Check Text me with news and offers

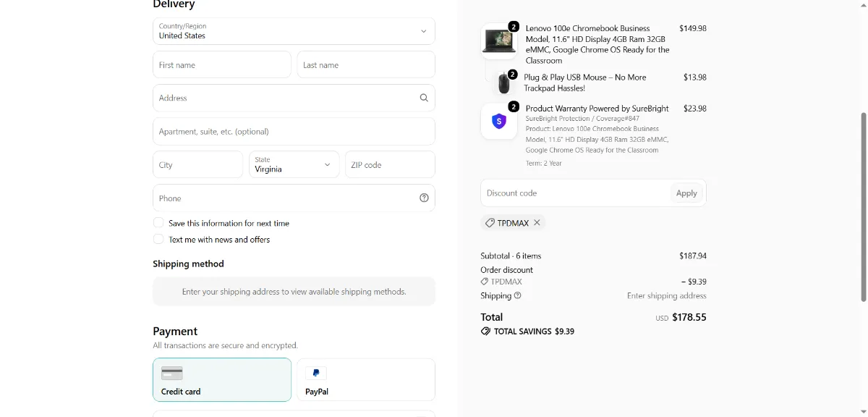(x=158, y=239)
